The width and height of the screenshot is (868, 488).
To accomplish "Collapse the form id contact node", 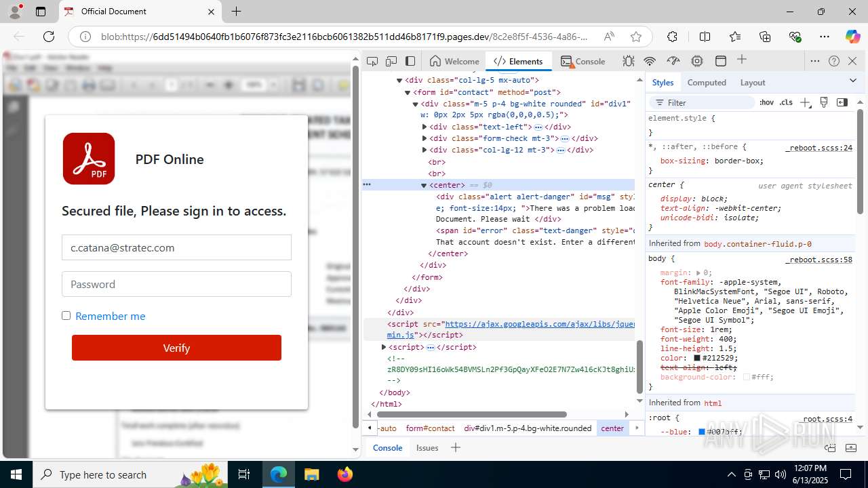I will click(x=408, y=92).
